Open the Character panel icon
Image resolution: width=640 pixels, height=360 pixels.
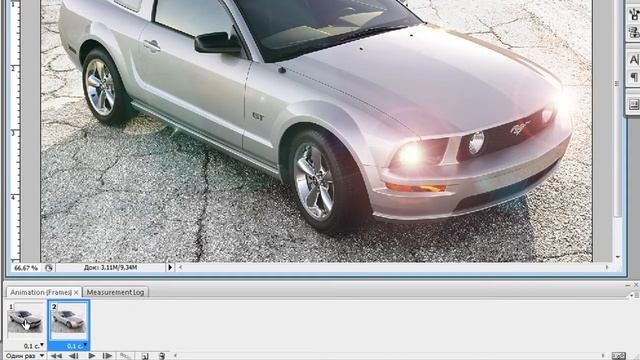click(633, 60)
